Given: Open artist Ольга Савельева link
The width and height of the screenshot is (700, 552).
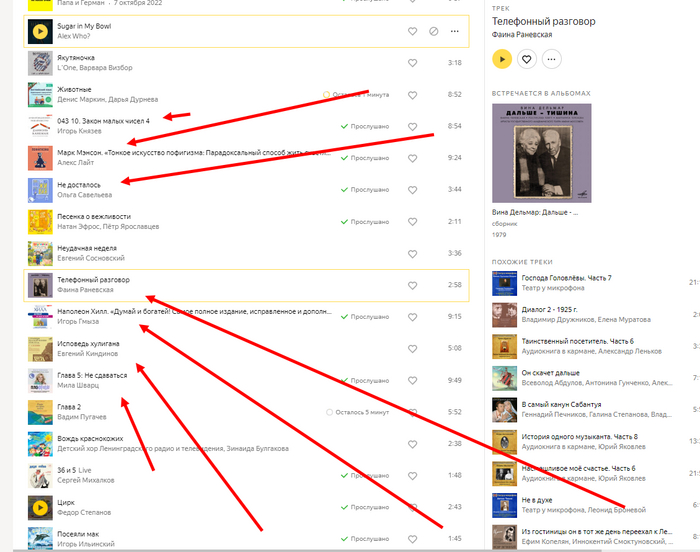Looking at the screenshot, I should point(84,195).
